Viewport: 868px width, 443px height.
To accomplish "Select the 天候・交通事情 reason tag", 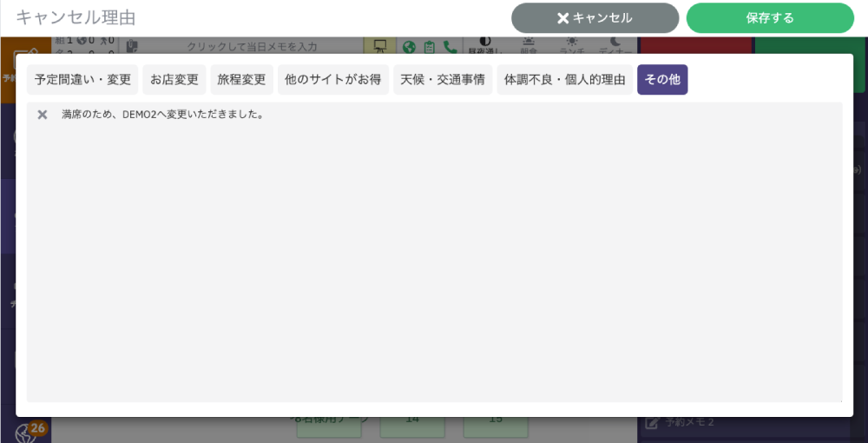I will coord(443,80).
